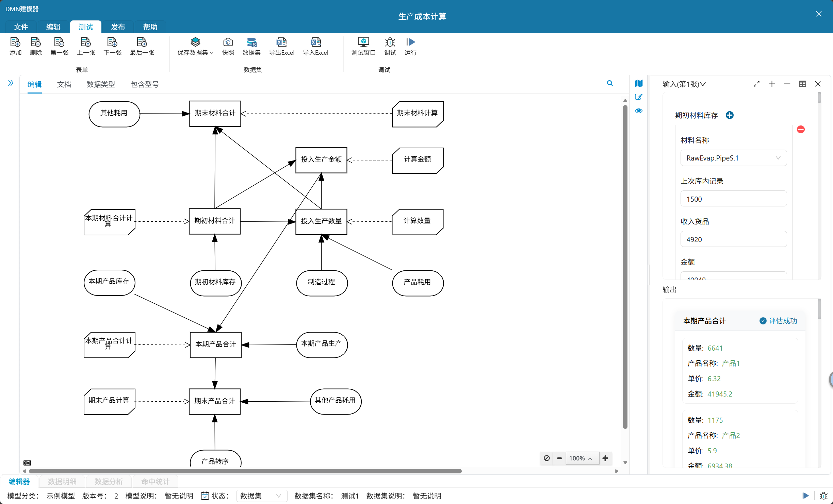833x504 pixels.
Task: Click the Add form icon (添加)
Action: pos(15,43)
